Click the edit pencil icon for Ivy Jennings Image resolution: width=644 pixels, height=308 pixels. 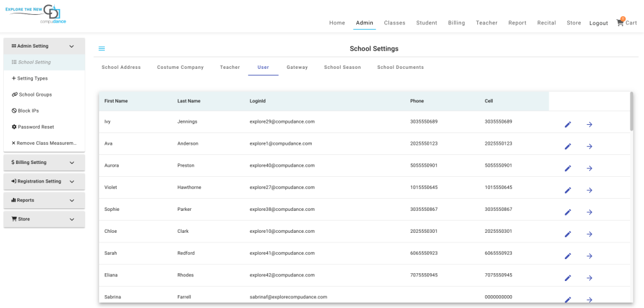(567, 124)
